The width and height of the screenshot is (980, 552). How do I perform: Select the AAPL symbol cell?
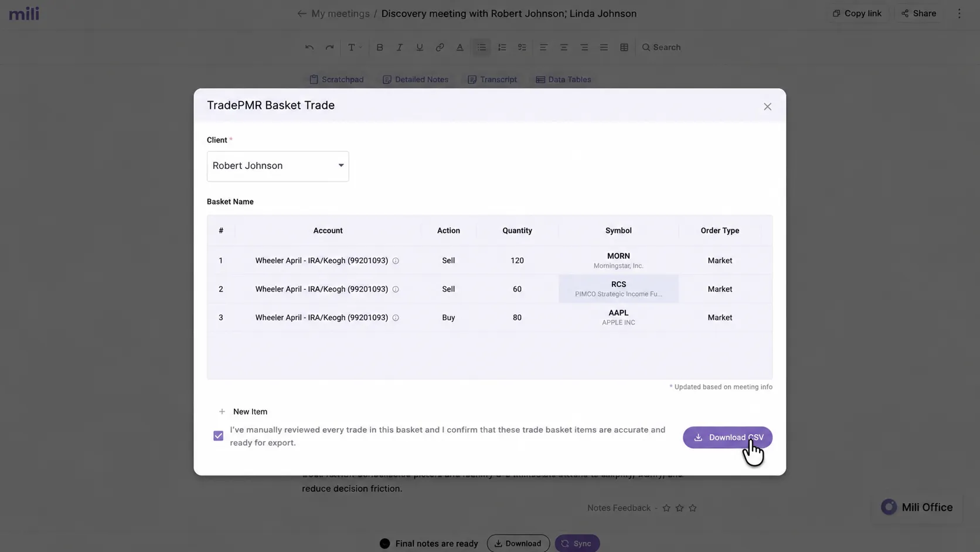coord(618,317)
